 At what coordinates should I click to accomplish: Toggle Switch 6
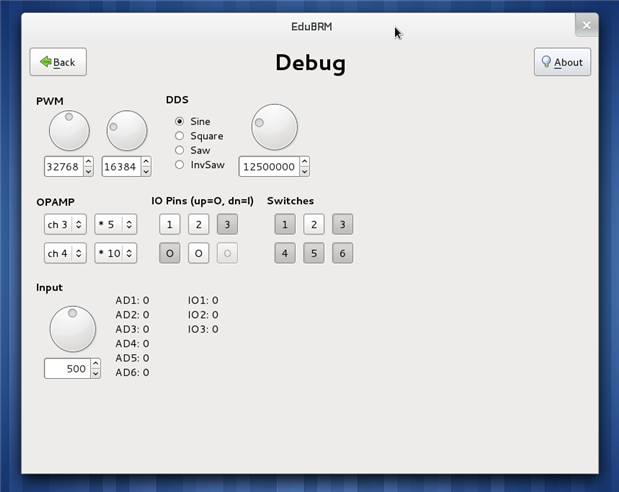[343, 253]
